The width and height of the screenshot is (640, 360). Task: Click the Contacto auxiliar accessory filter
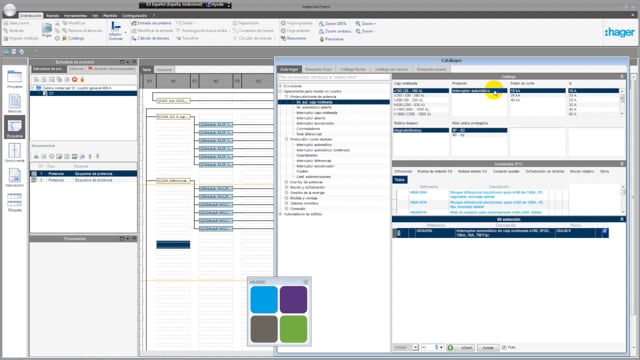coord(506,171)
